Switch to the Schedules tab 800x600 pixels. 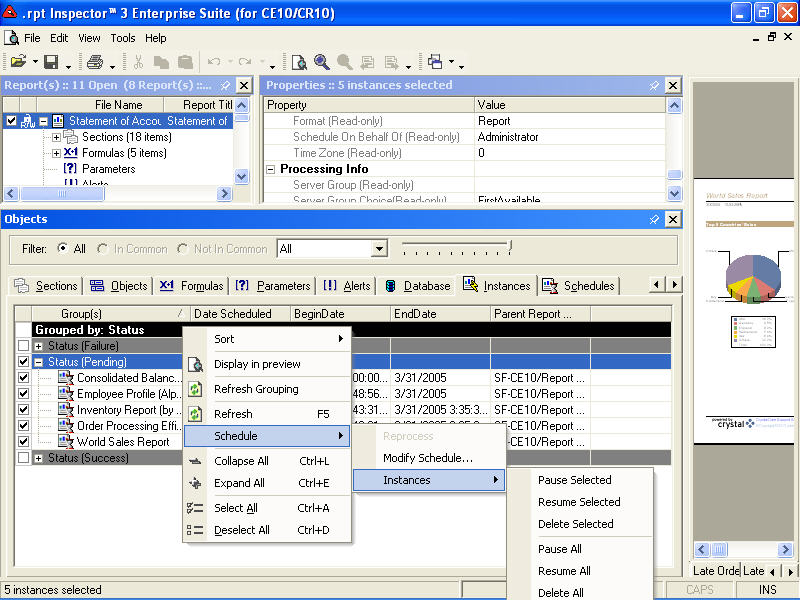[x=580, y=286]
